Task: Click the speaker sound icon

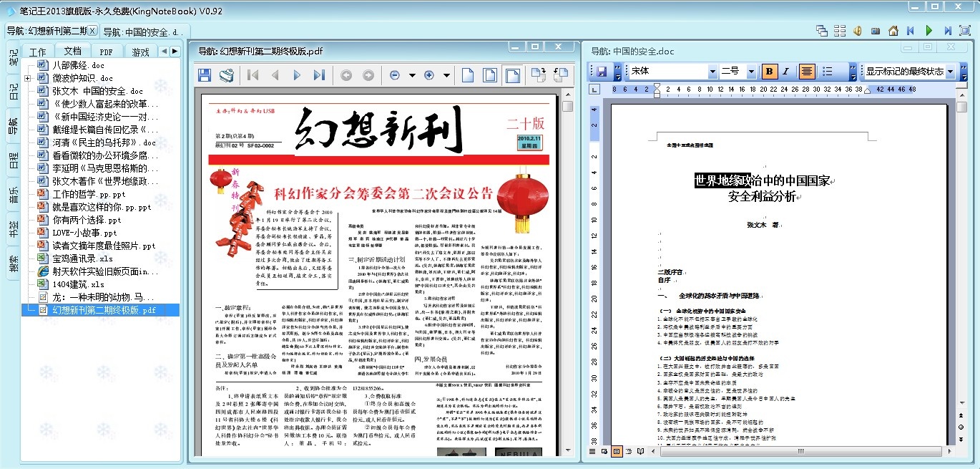Action: (858, 30)
